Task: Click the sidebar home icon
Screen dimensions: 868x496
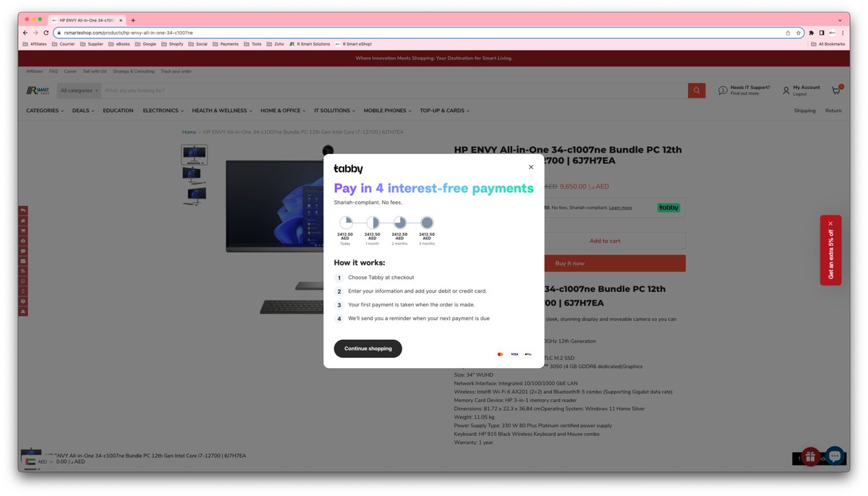Action: coord(23,221)
